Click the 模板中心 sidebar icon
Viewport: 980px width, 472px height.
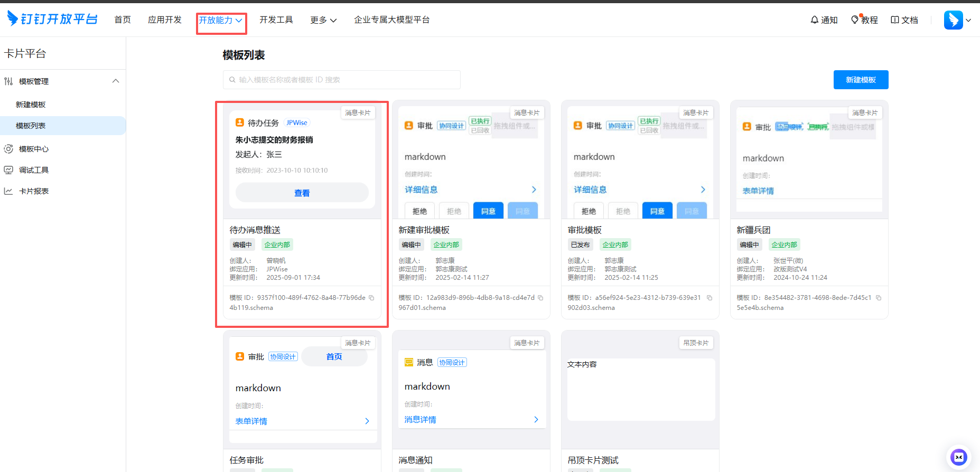tap(8, 149)
